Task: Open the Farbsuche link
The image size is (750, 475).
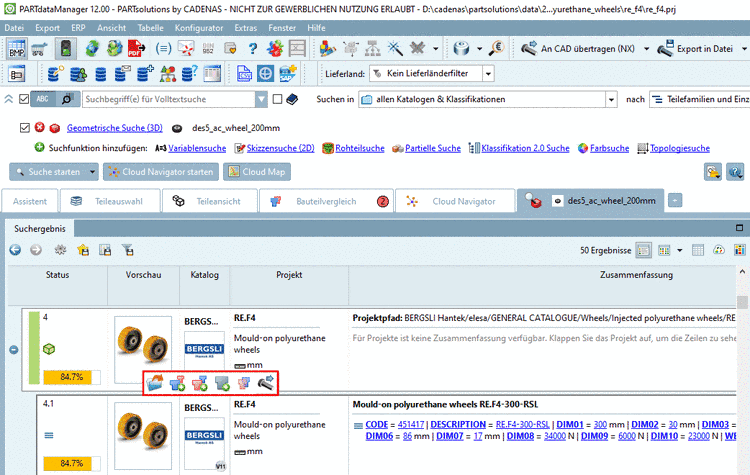Action: [x=609, y=148]
